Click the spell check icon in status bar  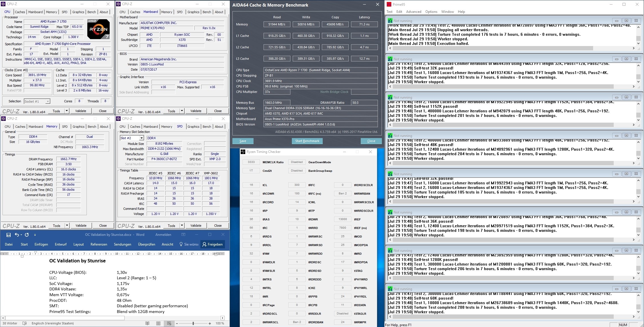[25, 323]
